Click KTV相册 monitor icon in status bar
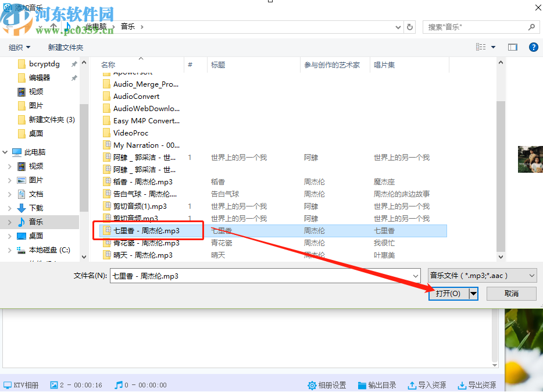This screenshot has height=392, width=543. point(8,385)
